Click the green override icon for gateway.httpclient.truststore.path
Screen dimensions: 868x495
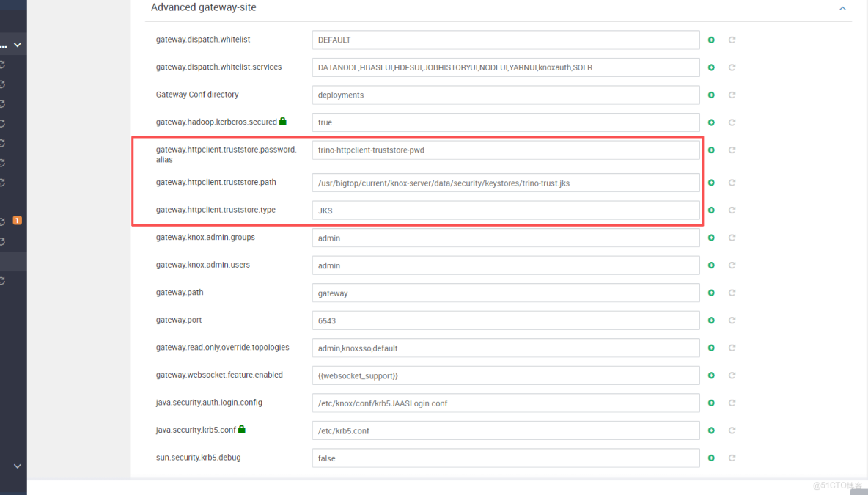710,183
